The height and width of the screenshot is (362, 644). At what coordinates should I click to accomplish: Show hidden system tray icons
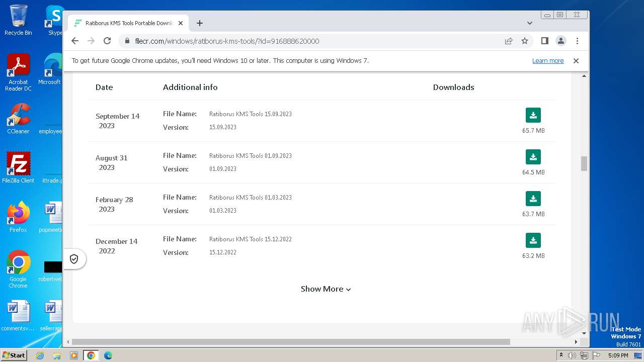pos(561,355)
